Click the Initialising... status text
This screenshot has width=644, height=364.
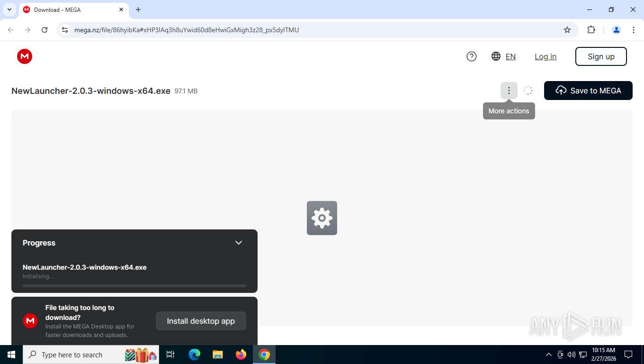pos(38,276)
